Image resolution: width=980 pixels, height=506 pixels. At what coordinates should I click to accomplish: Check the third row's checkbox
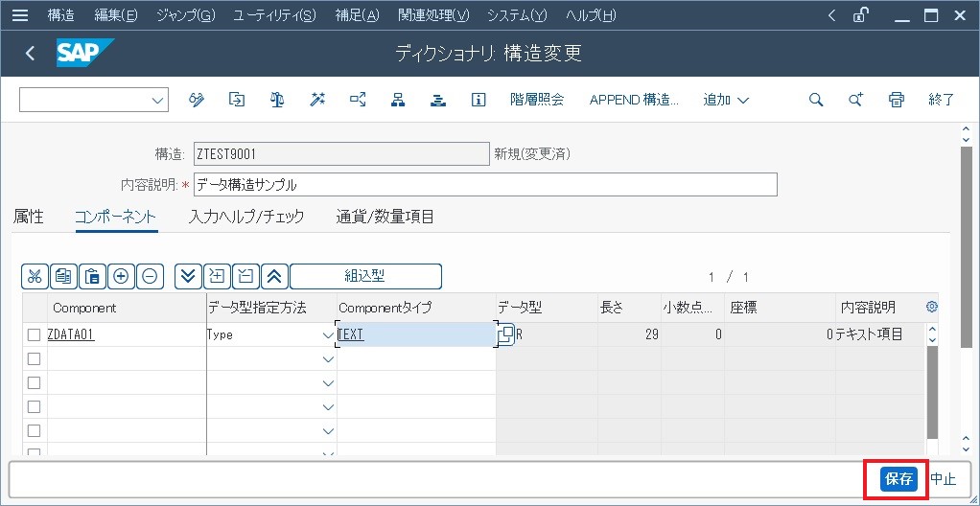35,382
